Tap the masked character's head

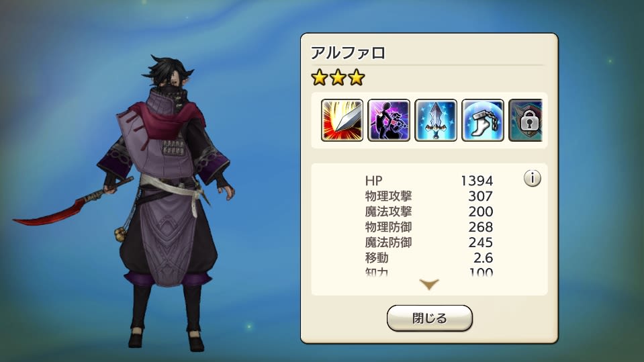pyautogui.click(x=168, y=78)
